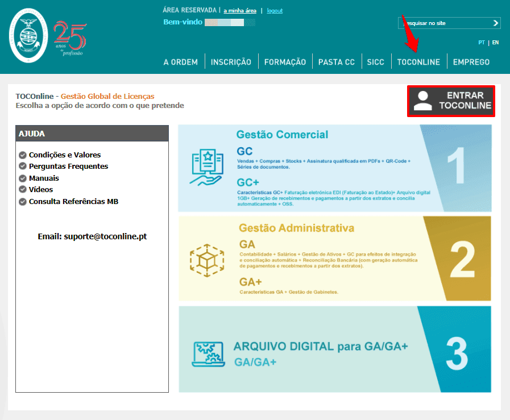The image size is (510, 420).
Task: Click the 25 anos de profissão logo
Action: 70,38
